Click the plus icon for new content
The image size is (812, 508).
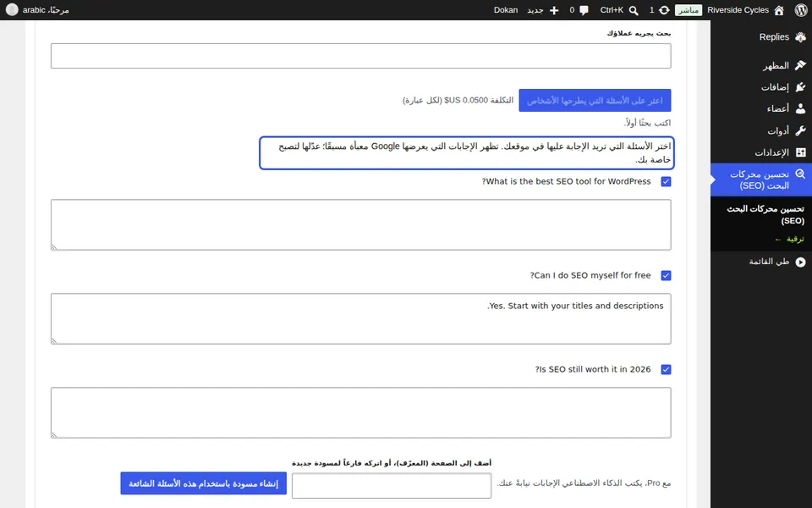[553, 10]
